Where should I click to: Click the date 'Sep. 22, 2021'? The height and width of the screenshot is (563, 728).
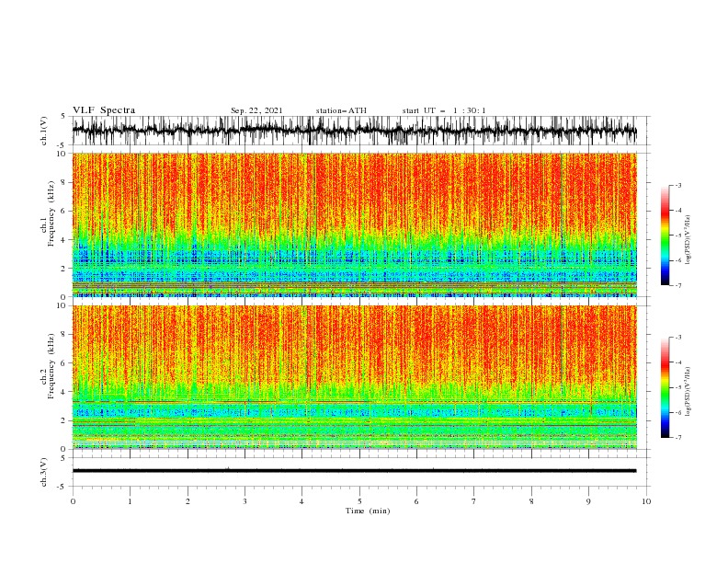click(256, 110)
